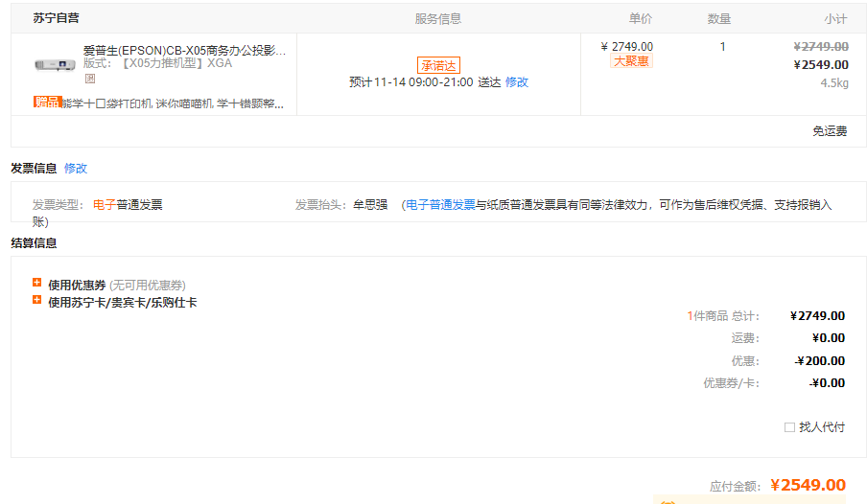867x504 pixels.
Task: Open the 电子普通发票 explanation link
Action: (x=440, y=205)
